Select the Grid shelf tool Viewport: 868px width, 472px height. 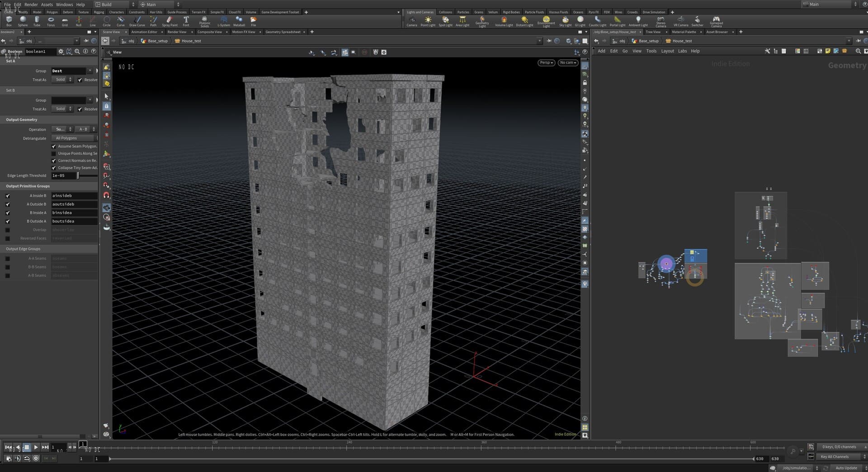pyautogui.click(x=65, y=21)
